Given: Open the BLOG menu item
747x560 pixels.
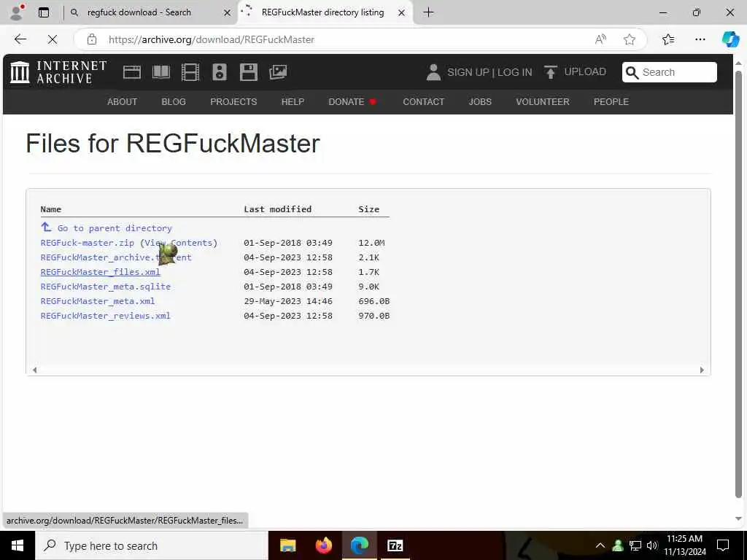Looking at the screenshot, I should [174, 102].
